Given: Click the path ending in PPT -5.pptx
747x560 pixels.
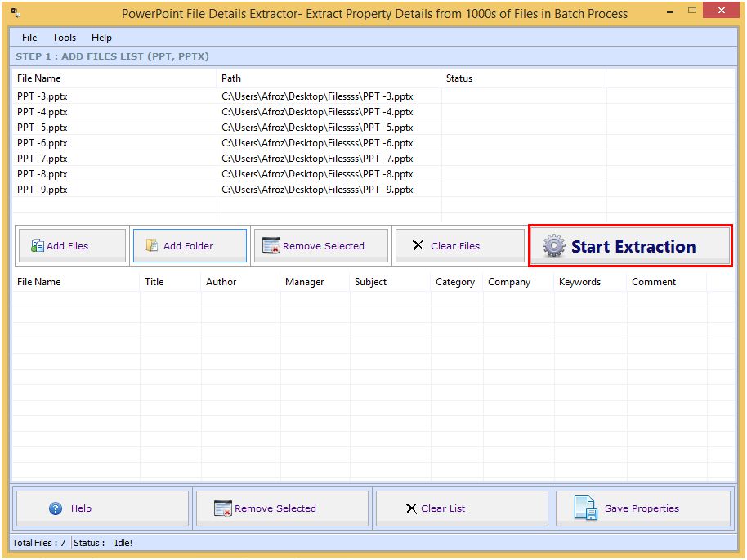Looking at the screenshot, I should pos(317,128).
